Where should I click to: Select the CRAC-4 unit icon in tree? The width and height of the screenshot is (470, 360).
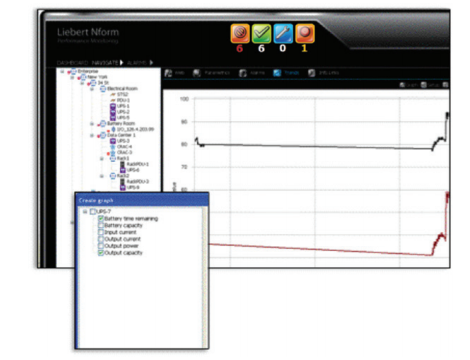pos(113,147)
